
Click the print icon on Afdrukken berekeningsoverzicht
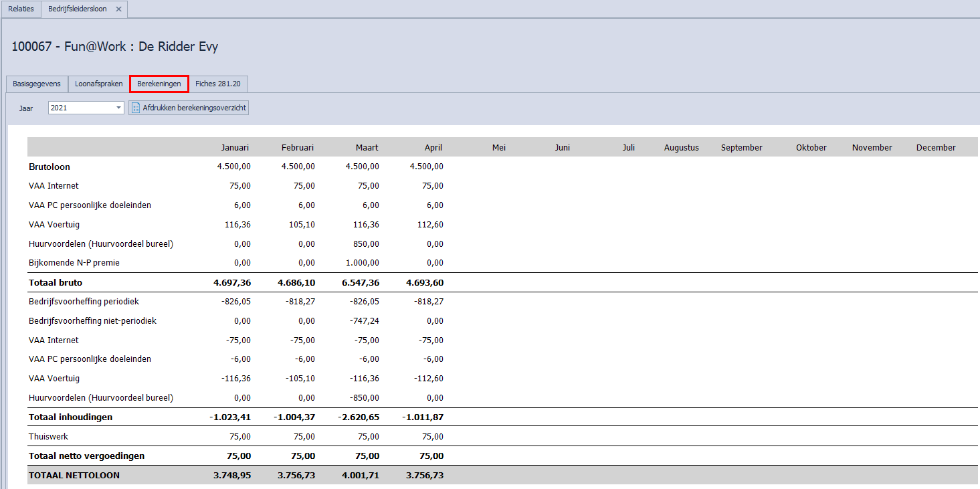[x=136, y=108]
